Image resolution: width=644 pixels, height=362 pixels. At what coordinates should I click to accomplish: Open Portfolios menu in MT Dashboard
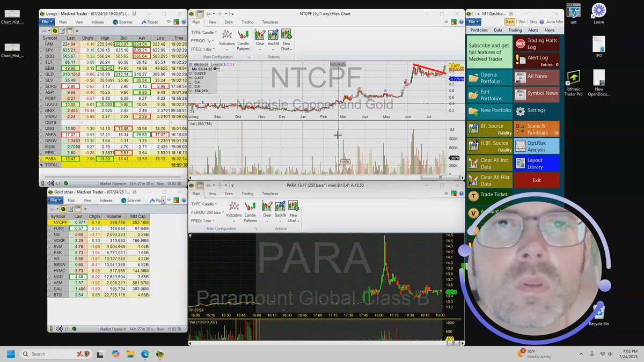(x=478, y=30)
